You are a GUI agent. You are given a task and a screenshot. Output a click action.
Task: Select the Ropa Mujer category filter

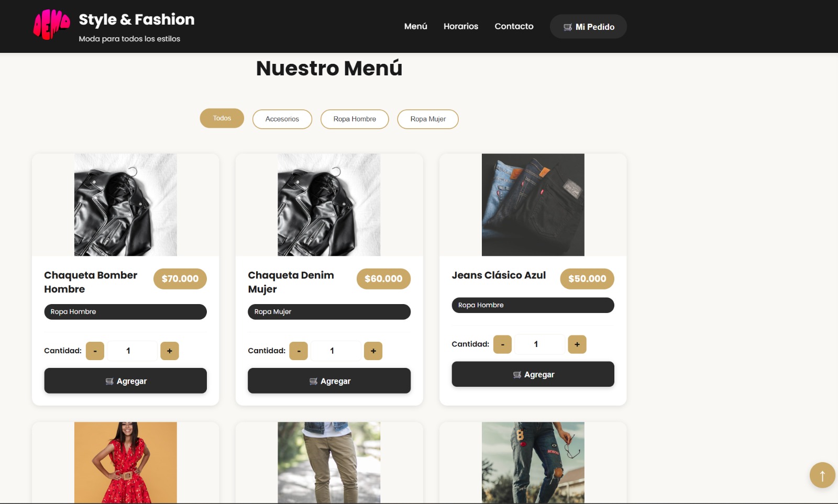pyautogui.click(x=427, y=119)
